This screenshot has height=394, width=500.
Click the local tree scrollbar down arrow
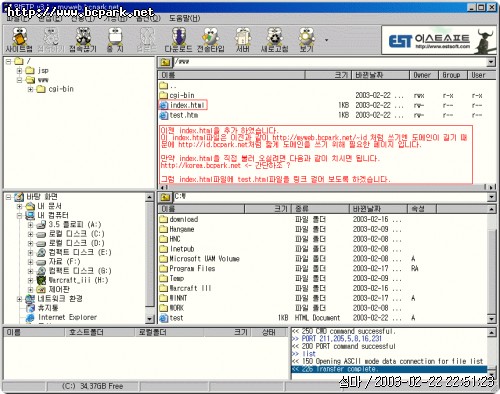(150, 319)
